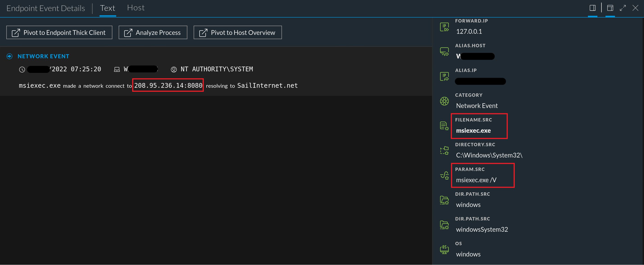Open Pivot to Host Overview

tap(238, 32)
